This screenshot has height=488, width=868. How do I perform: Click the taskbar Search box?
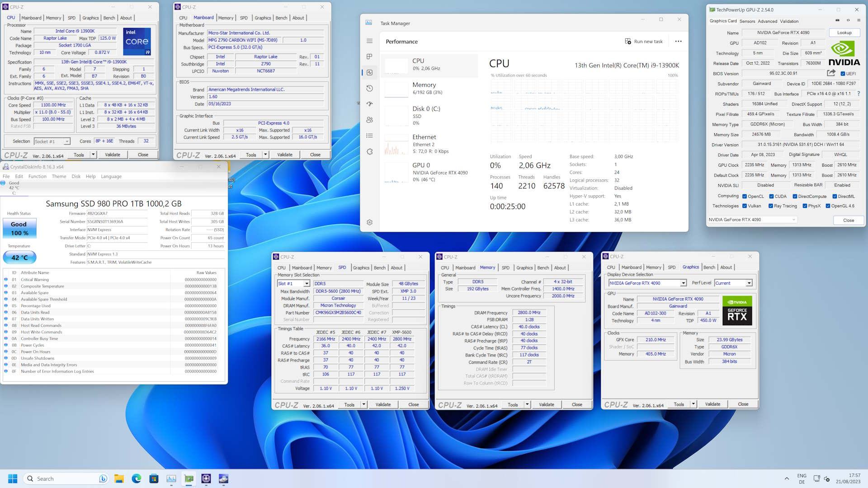click(66, 479)
